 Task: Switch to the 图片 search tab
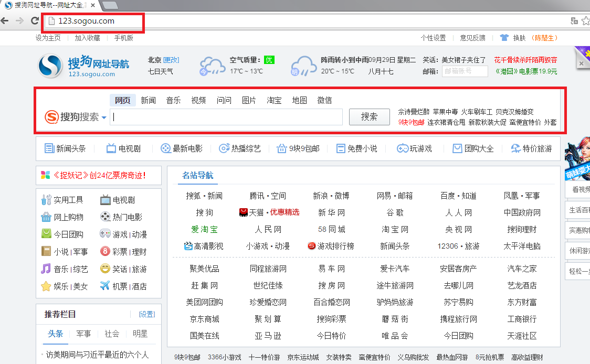coord(249,100)
